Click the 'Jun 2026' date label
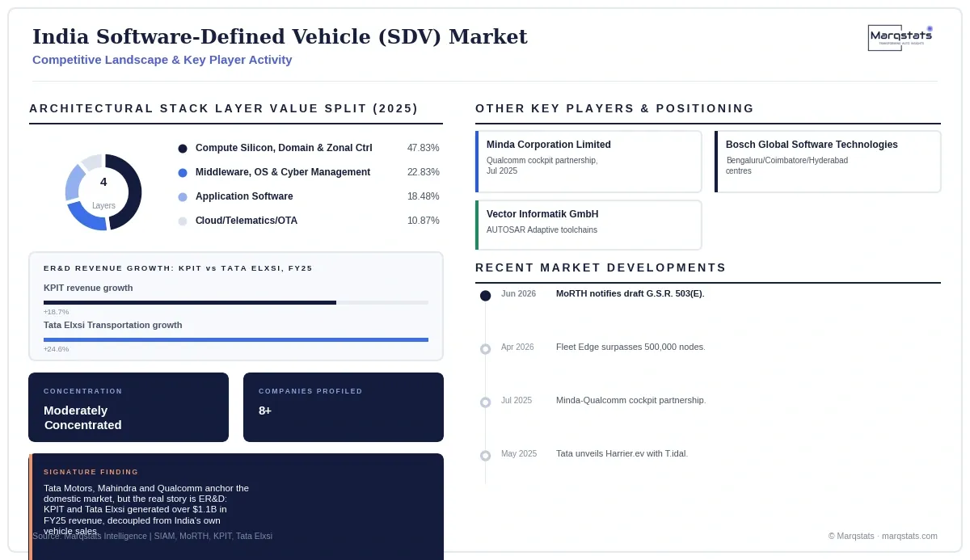 pos(518,293)
